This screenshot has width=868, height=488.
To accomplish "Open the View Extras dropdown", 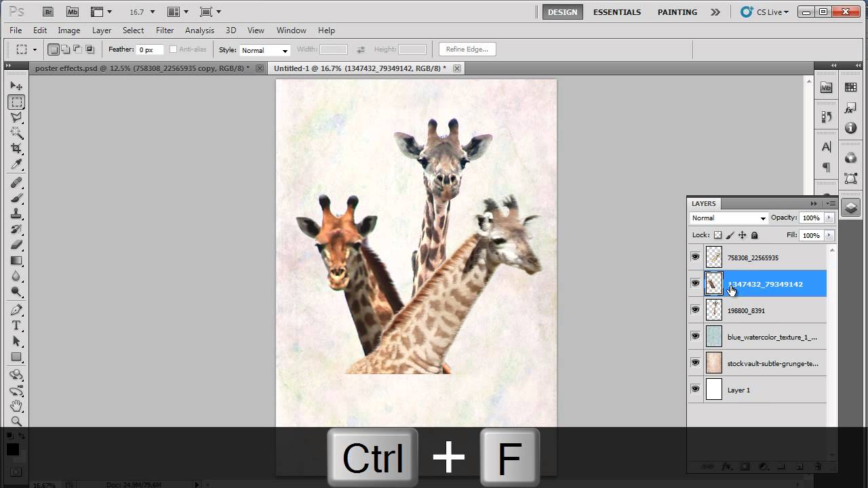I will [101, 12].
